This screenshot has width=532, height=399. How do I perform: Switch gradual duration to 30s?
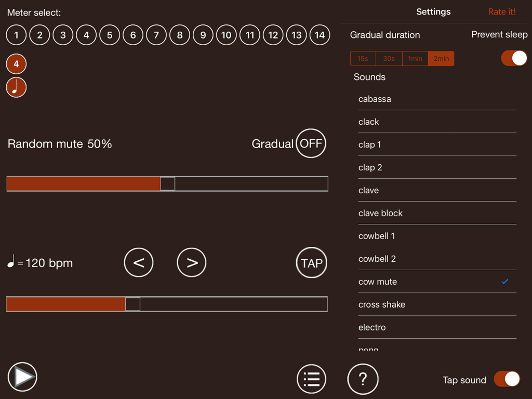coord(389,58)
